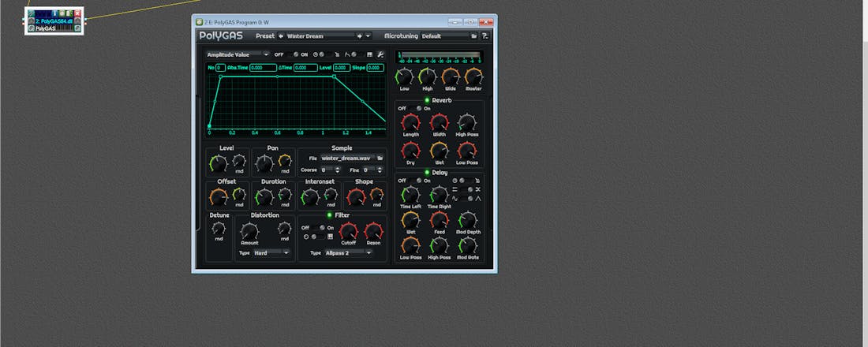
Task: Click the Distortion Amount knob
Action: [x=249, y=231]
